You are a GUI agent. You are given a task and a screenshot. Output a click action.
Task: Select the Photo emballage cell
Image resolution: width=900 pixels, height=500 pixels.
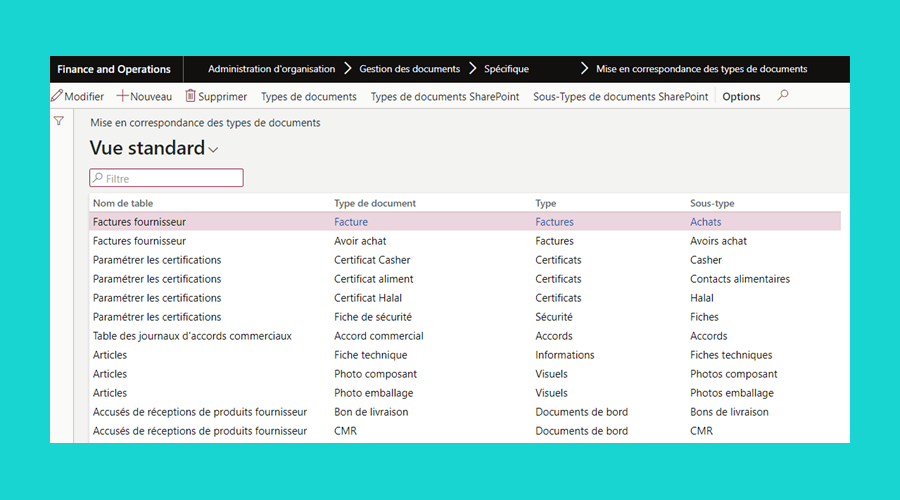374,393
